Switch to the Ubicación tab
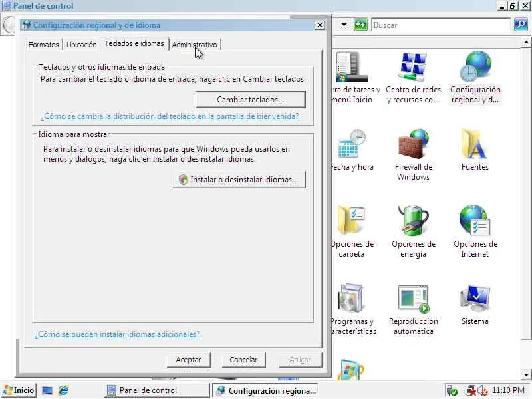This screenshot has width=532, height=399. tap(81, 45)
